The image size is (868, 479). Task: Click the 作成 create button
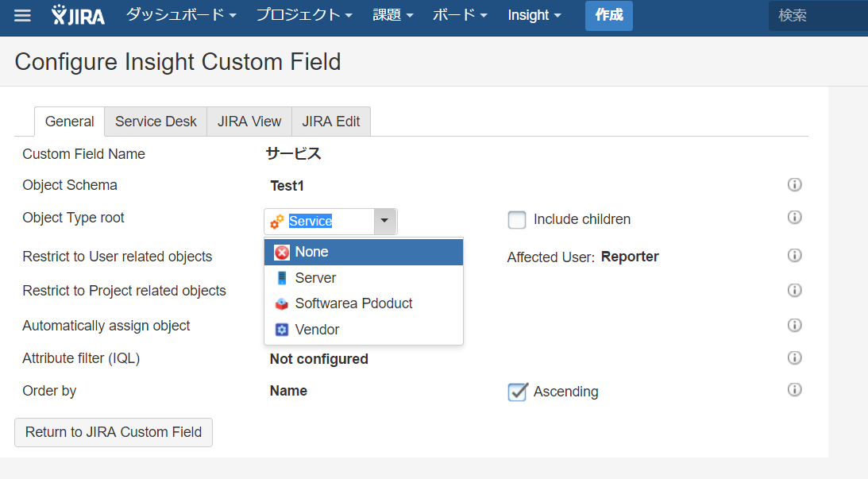point(609,16)
